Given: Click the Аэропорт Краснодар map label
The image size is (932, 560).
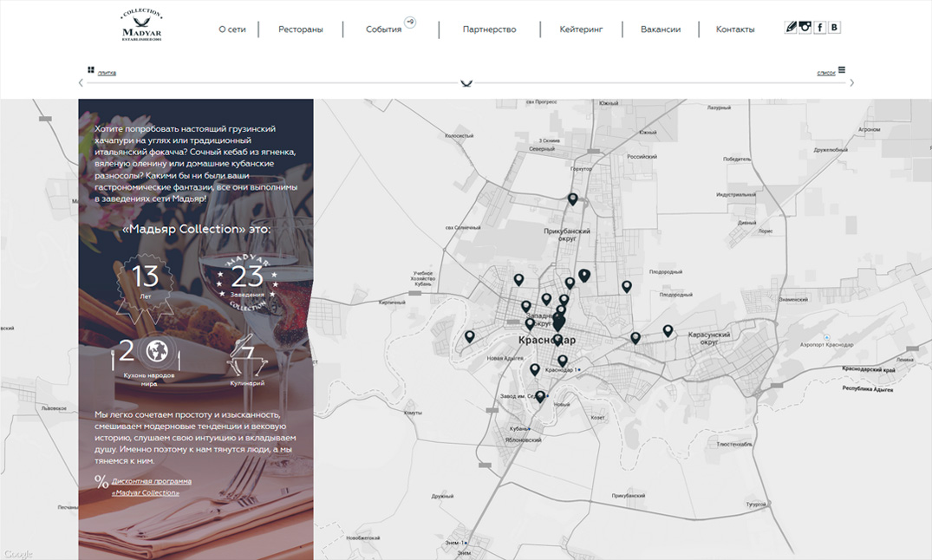Looking at the screenshot, I should [826, 345].
